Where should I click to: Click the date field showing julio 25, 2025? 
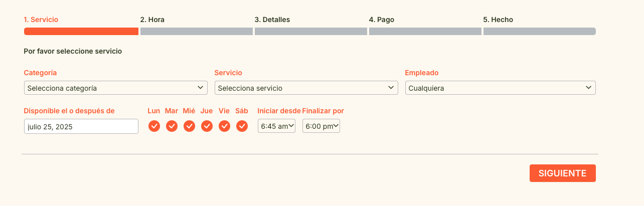click(x=81, y=127)
